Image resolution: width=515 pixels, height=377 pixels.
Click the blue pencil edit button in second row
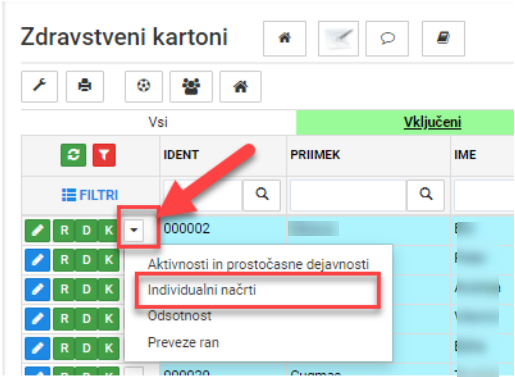(x=37, y=260)
